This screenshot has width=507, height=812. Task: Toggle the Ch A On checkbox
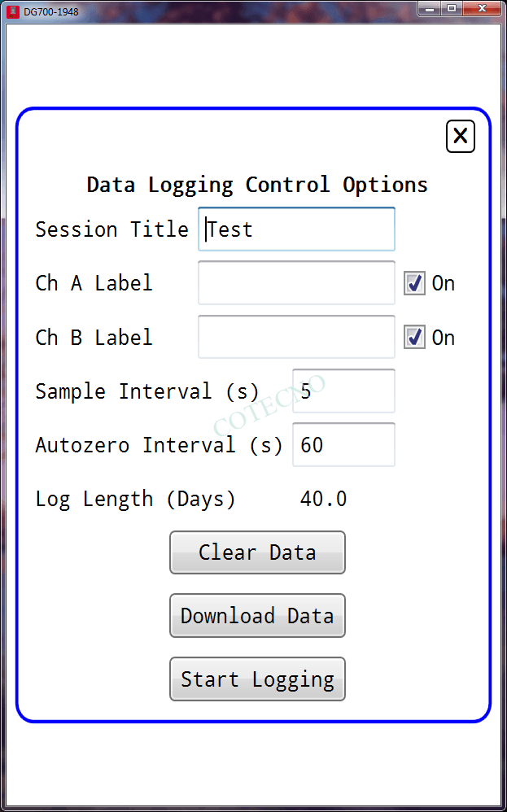415,283
